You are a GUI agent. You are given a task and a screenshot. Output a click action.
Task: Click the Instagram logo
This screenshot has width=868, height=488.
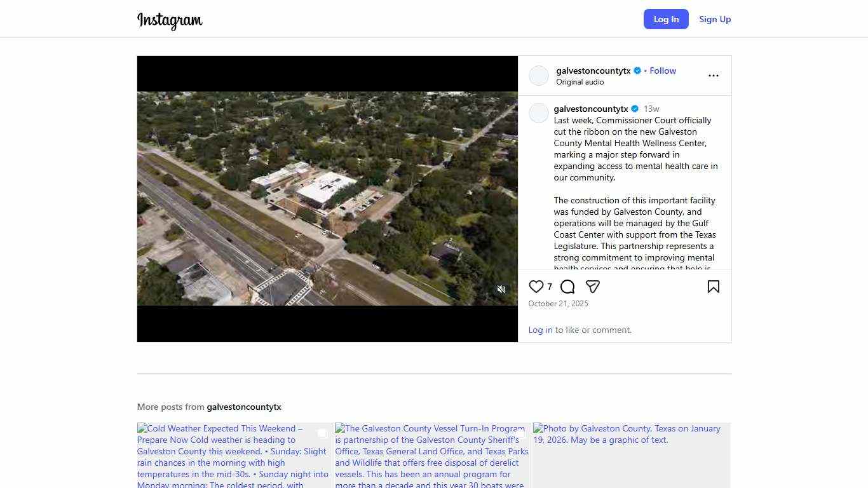tap(170, 20)
